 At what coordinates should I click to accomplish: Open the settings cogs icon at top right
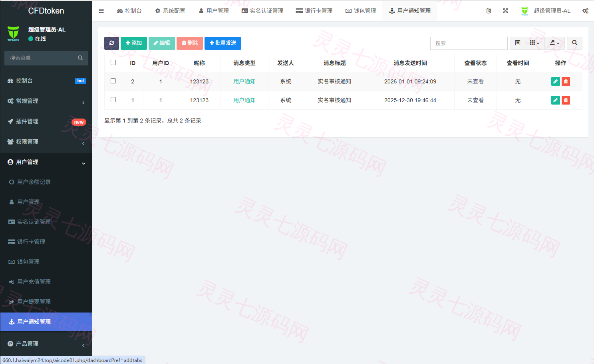(585, 11)
